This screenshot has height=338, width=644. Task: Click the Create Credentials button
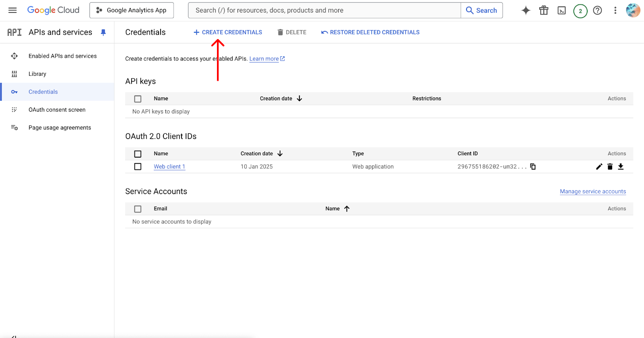(228, 32)
